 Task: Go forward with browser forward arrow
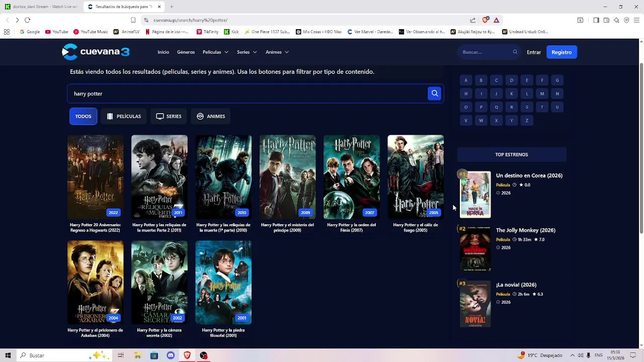tap(17, 20)
